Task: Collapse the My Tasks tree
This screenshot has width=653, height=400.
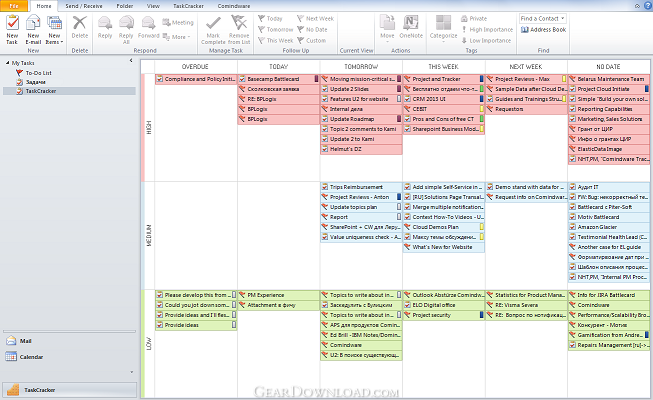Action: [7, 63]
